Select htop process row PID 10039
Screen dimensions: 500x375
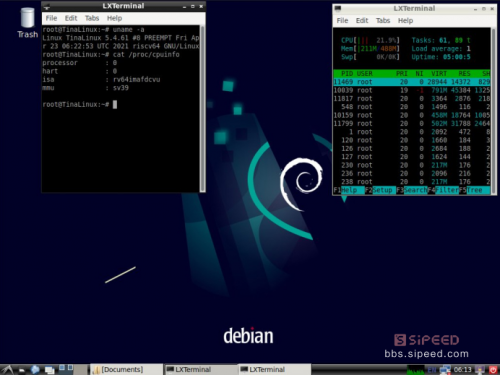[412, 90]
